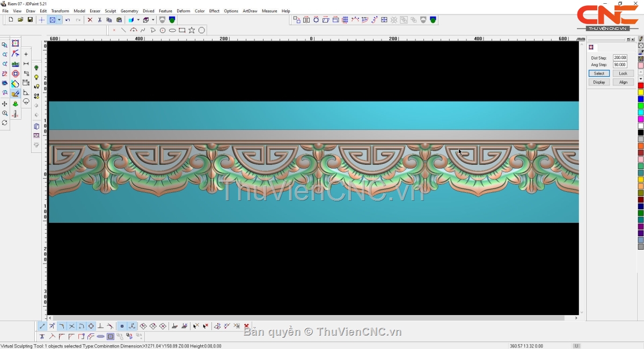Click the Dist Step input field
The width and height of the screenshot is (644, 349).
(620, 57)
